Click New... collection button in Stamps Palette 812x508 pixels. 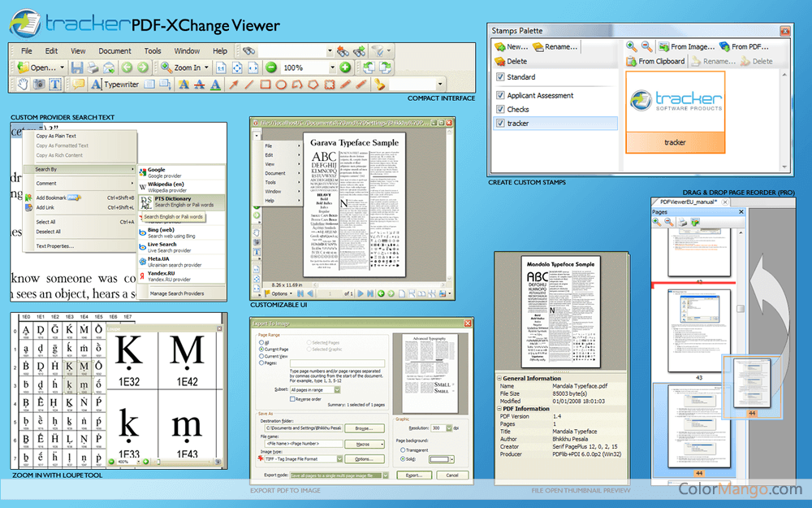(x=511, y=46)
